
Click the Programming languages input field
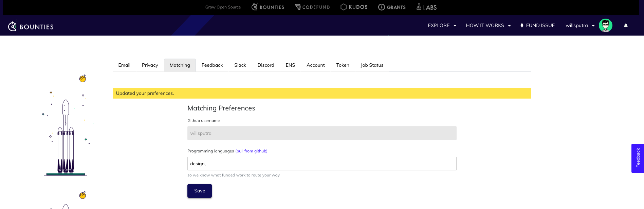click(322, 164)
